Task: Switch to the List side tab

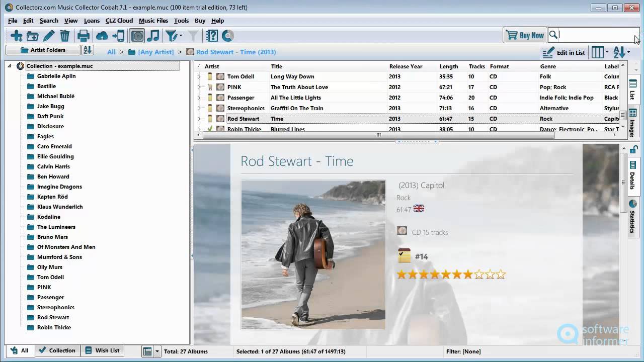Action: [633, 89]
